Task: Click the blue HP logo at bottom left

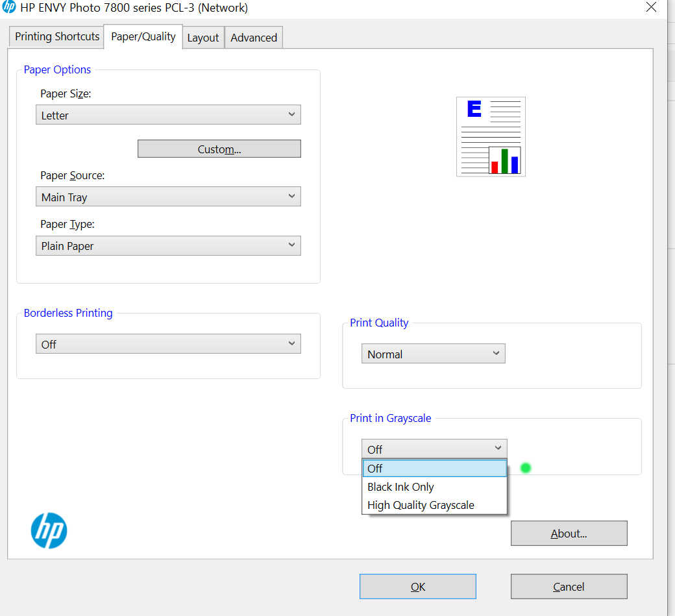Action: 49,530
